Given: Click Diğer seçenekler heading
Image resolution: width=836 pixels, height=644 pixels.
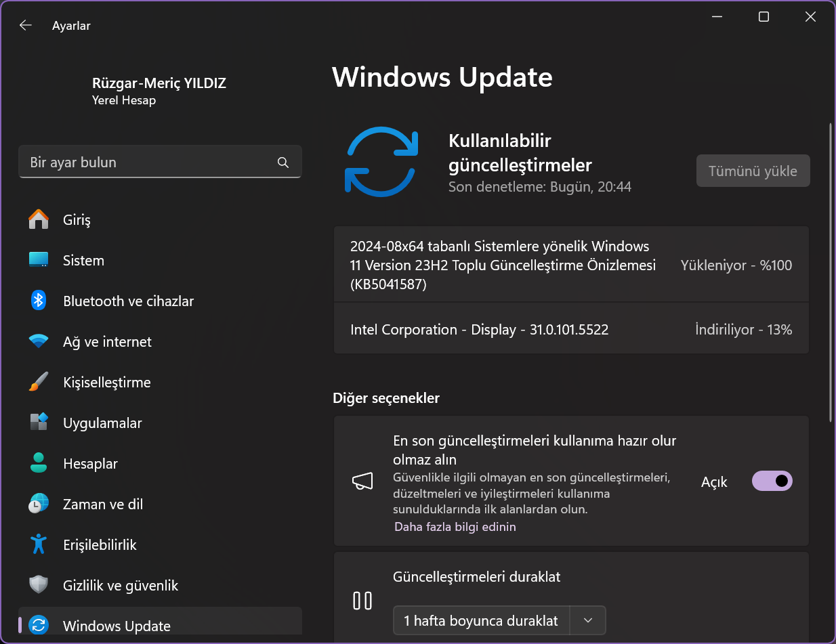Looking at the screenshot, I should tap(386, 398).
